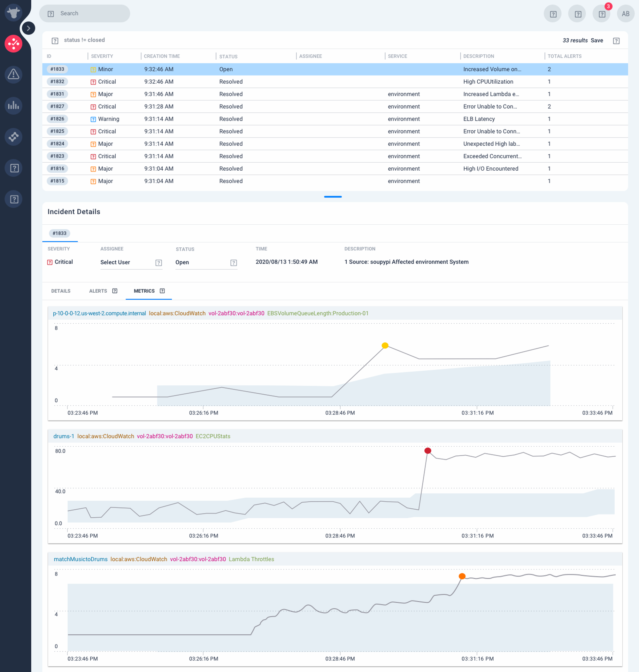
Task: Click Warning severity icon in row #1826
Action: tap(93, 119)
